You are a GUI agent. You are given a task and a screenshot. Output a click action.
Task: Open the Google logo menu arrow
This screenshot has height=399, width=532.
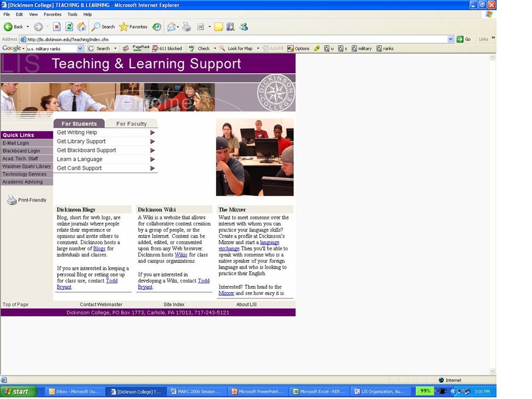coord(23,49)
